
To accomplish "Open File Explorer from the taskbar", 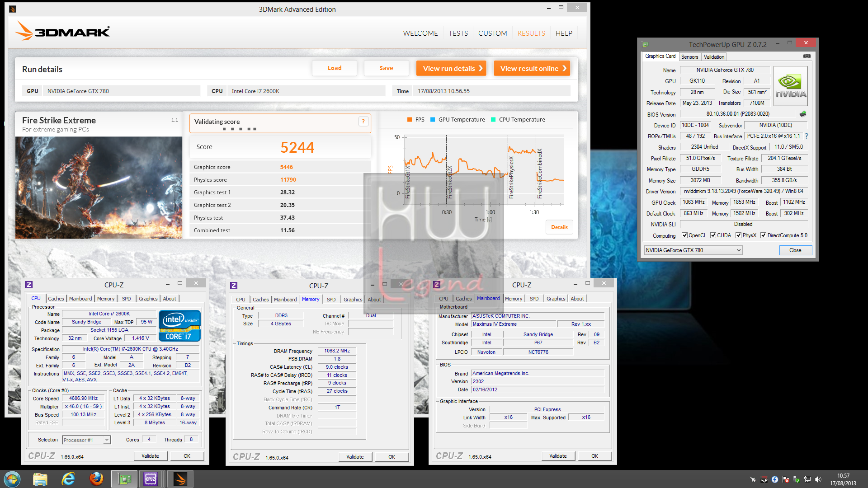I will click(40, 479).
